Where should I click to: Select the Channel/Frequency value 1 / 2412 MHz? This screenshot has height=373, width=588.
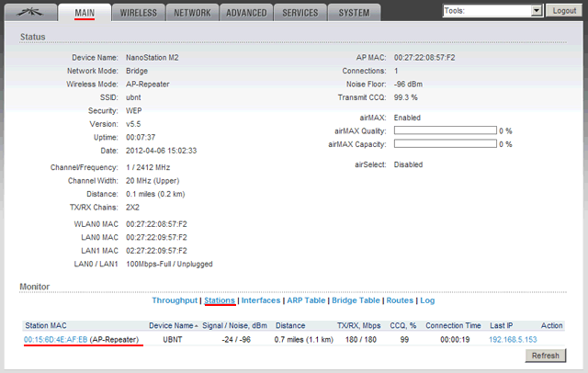(148, 167)
